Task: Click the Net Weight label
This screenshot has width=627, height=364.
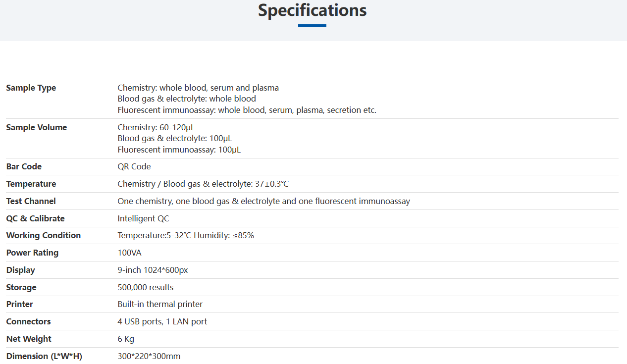Action: pyautogui.click(x=29, y=339)
